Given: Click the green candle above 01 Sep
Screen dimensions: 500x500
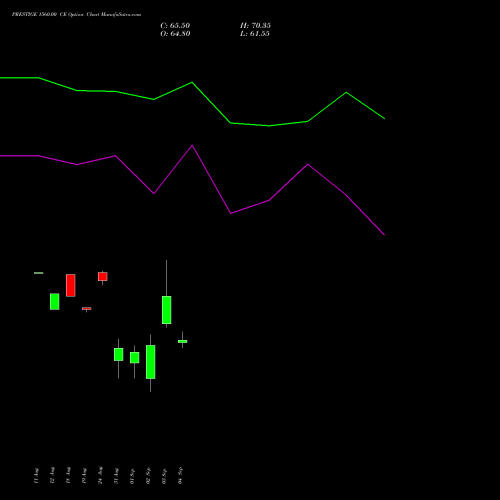Looking at the screenshot, I should pyautogui.click(x=135, y=358).
